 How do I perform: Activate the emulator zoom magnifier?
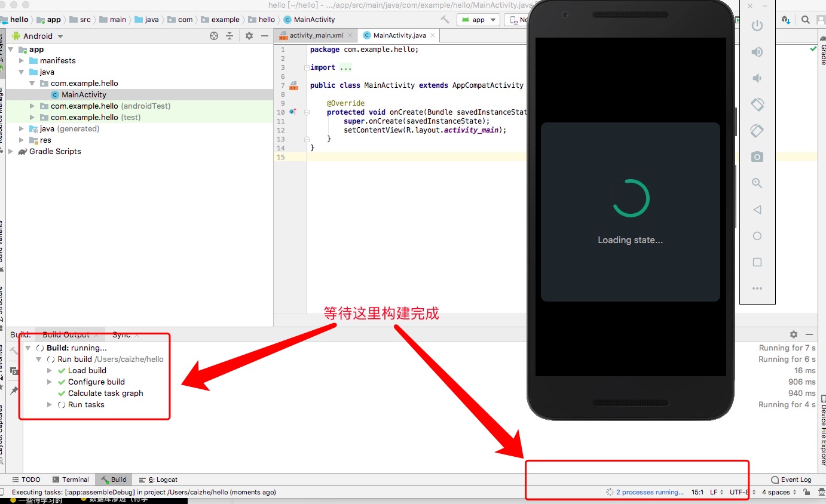[757, 183]
